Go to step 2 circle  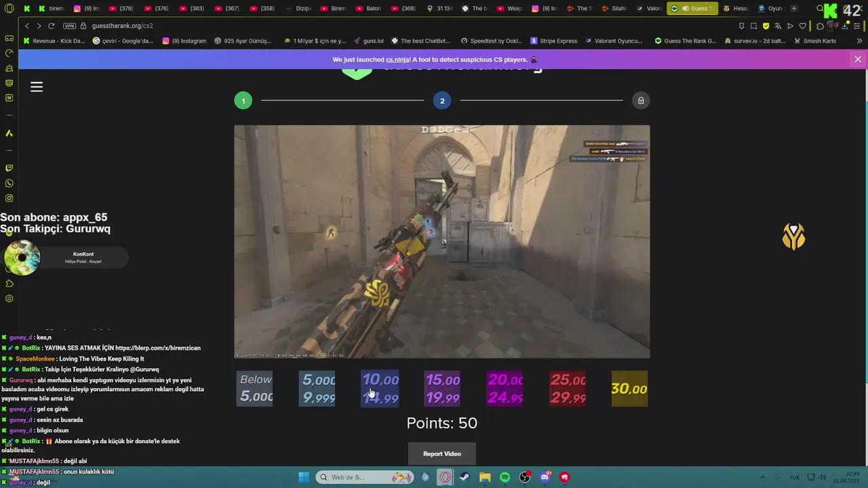[x=442, y=100]
